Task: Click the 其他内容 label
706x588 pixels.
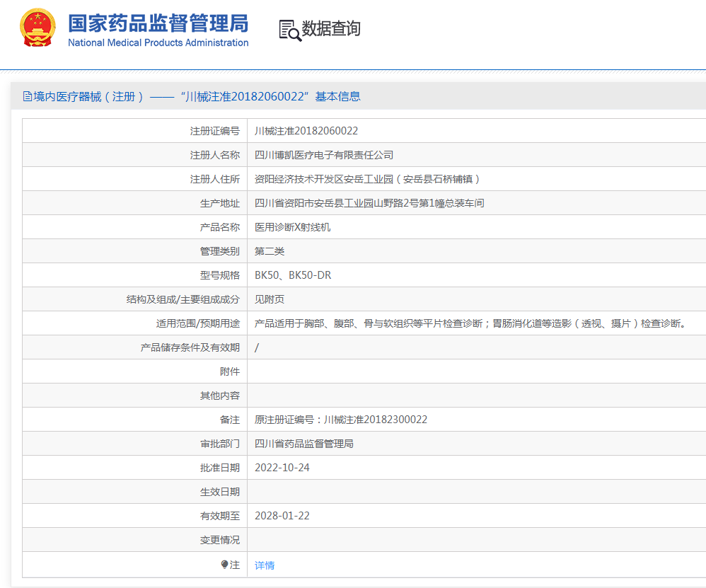Action: coord(220,396)
